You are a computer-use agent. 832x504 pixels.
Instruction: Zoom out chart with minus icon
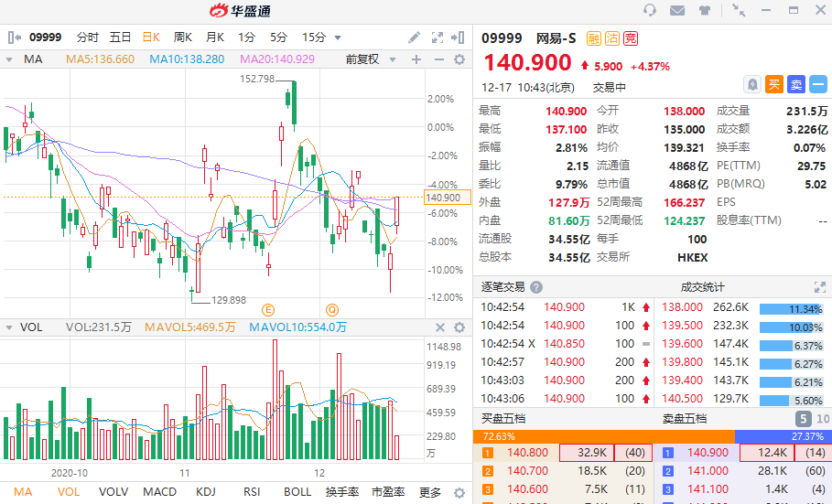[x=438, y=59]
